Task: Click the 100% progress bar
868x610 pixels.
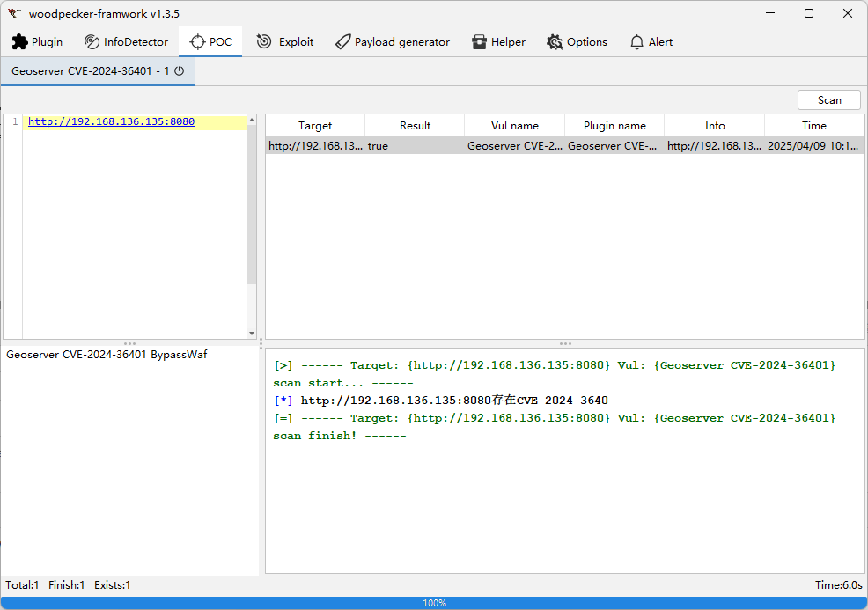Action: 434,603
